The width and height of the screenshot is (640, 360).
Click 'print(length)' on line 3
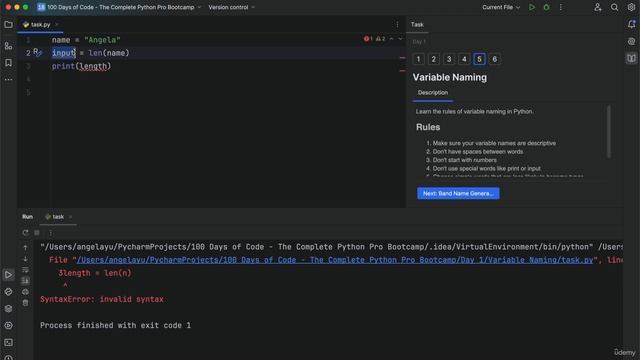[x=81, y=66]
